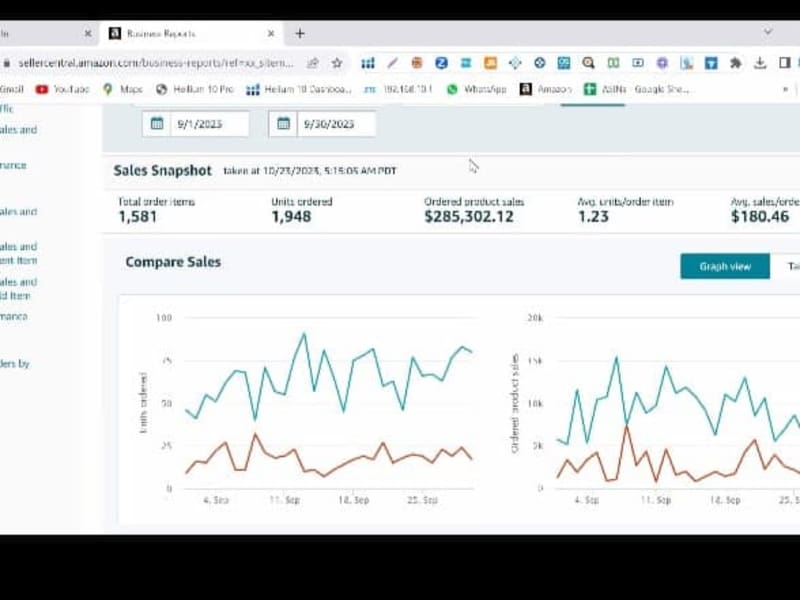800x600 pixels.
Task: Click the sellercentral.amazon.com address bar
Action: pyautogui.click(x=156, y=63)
